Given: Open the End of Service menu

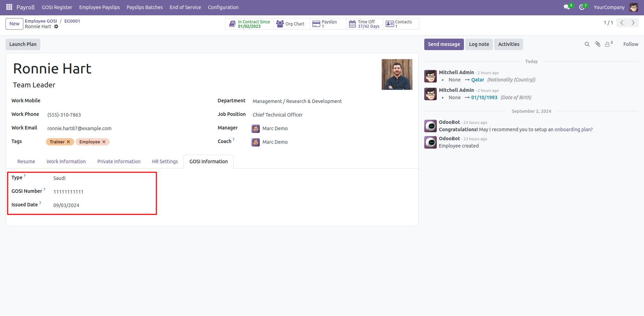Looking at the screenshot, I should [185, 7].
